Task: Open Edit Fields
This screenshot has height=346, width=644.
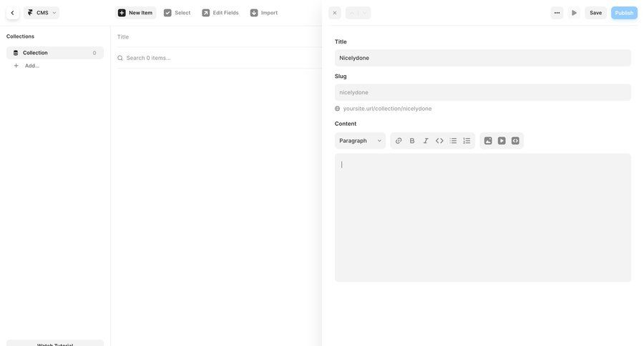Action: 220,13
